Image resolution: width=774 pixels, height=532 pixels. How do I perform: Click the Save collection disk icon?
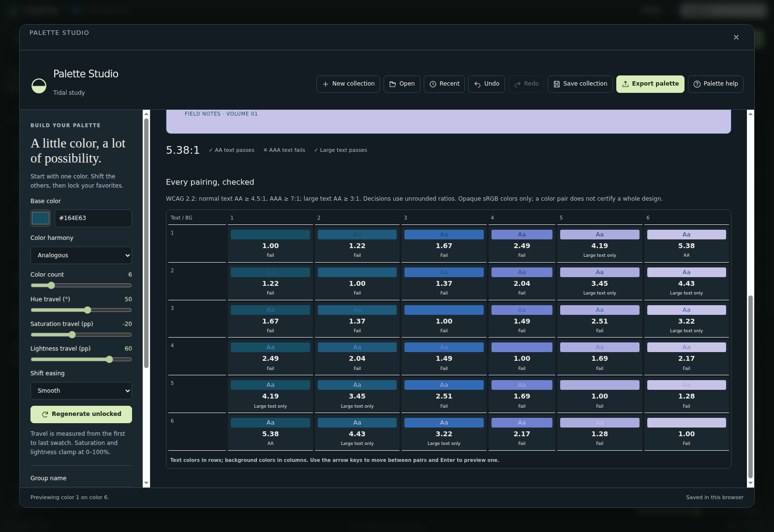coord(557,84)
